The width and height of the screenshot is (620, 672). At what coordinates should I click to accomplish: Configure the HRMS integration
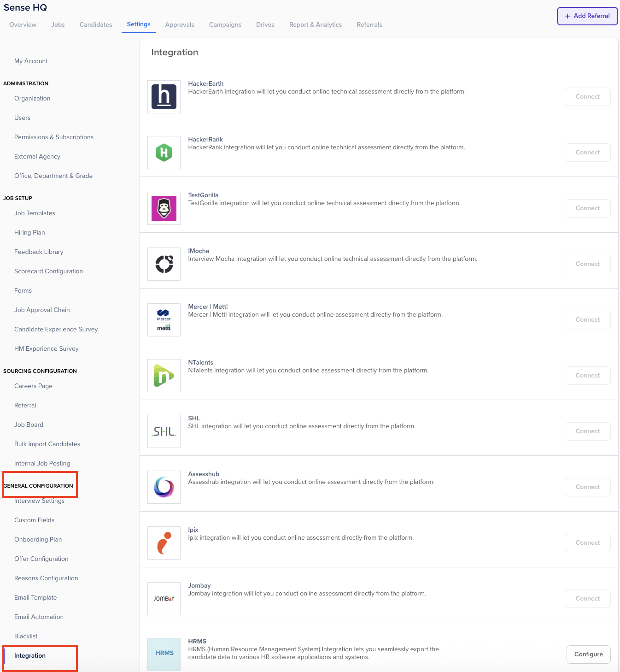pos(589,654)
